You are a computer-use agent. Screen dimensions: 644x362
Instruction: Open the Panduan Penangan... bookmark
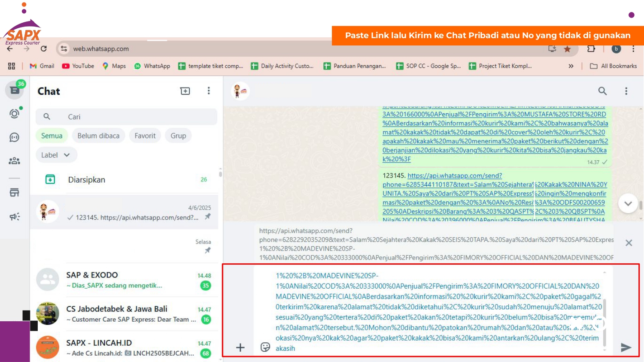tap(355, 66)
